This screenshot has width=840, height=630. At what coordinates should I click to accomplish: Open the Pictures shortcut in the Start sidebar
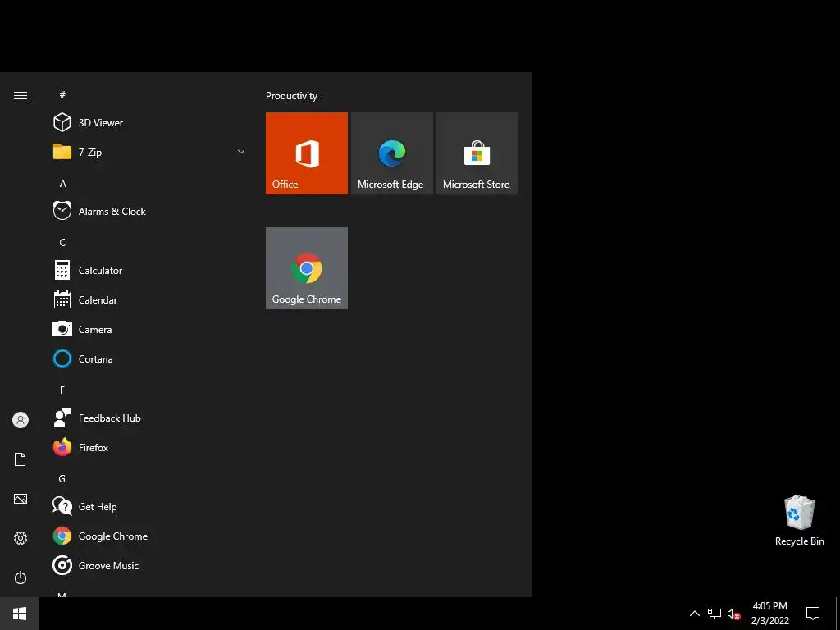21,499
